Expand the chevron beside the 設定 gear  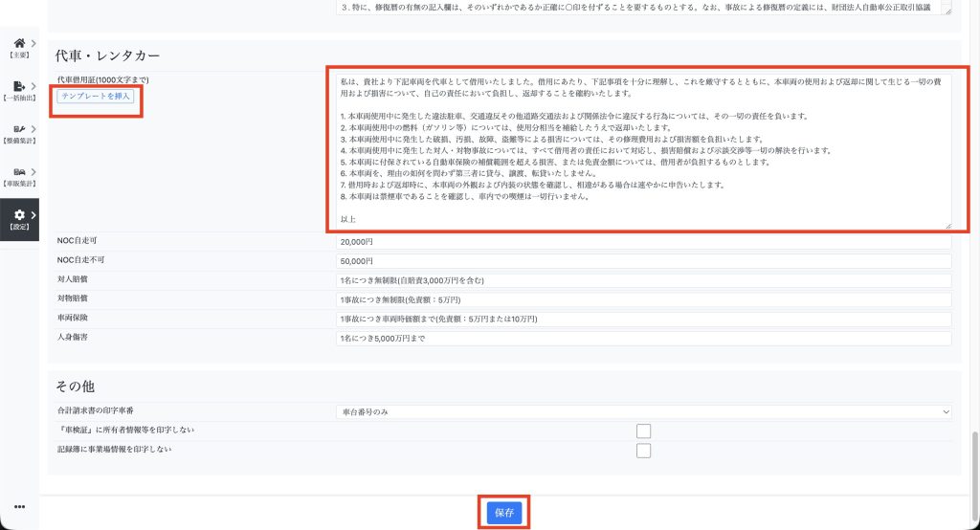(33, 215)
